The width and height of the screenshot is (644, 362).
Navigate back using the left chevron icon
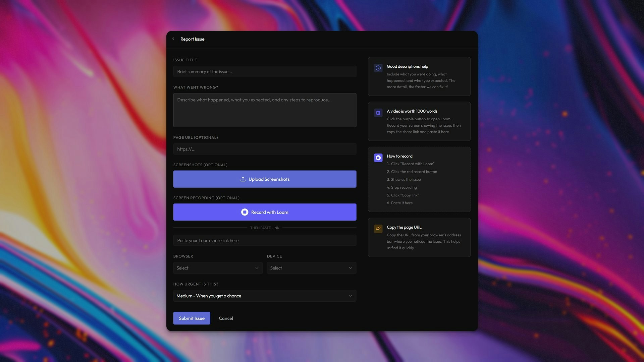(x=173, y=39)
